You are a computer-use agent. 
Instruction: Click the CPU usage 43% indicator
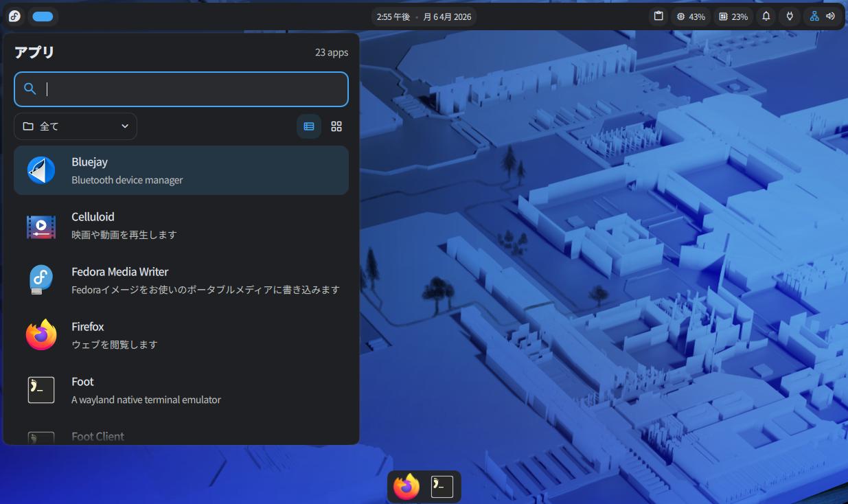coord(691,16)
